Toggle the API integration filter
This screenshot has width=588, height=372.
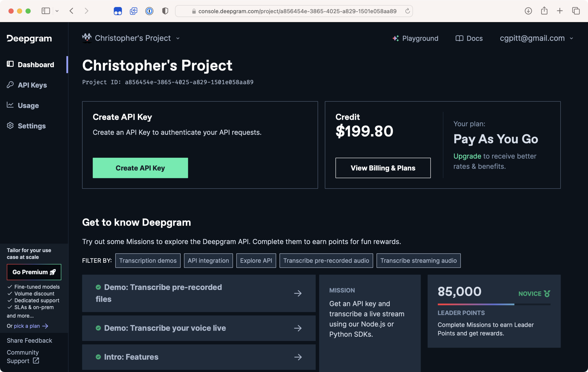[208, 261]
